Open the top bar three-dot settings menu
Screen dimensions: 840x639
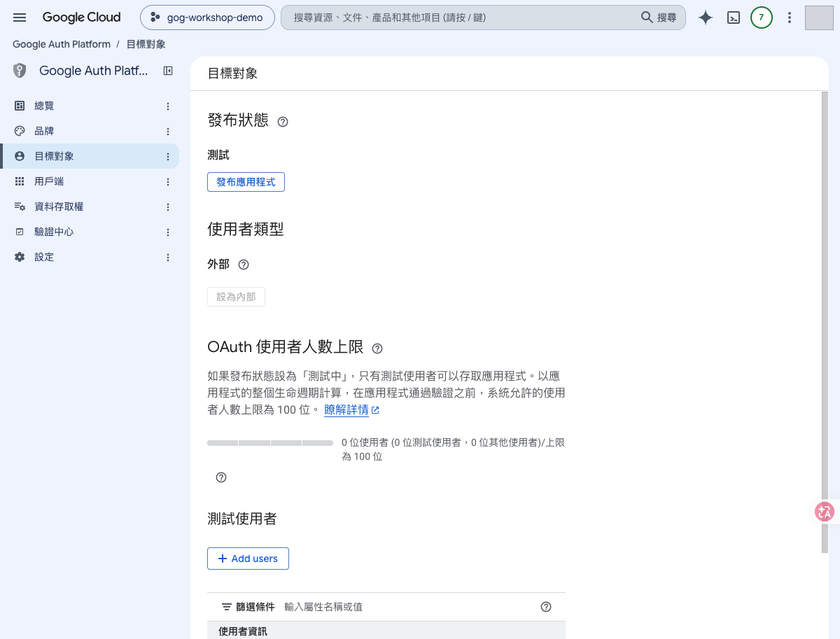click(790, 18)
